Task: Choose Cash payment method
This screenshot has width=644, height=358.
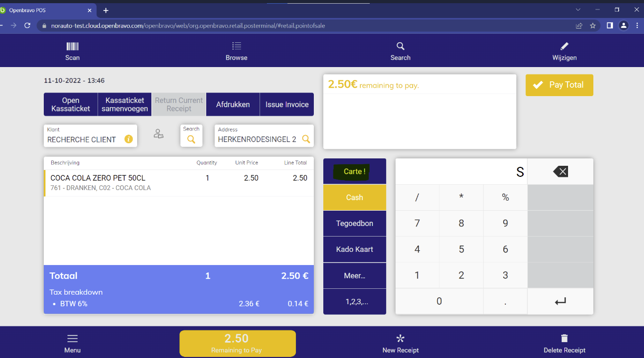Action: (x=354, y=197)
